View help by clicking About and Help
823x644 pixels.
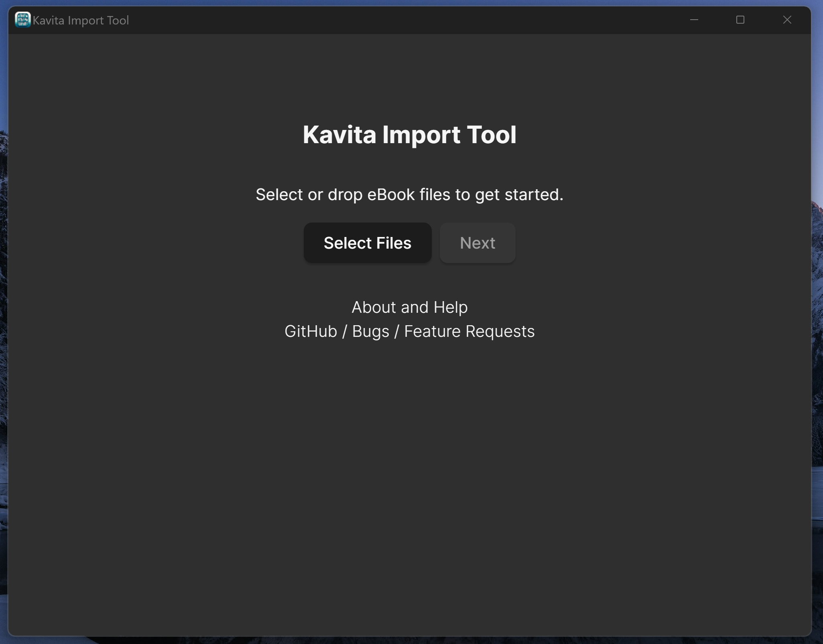point(409,307)
